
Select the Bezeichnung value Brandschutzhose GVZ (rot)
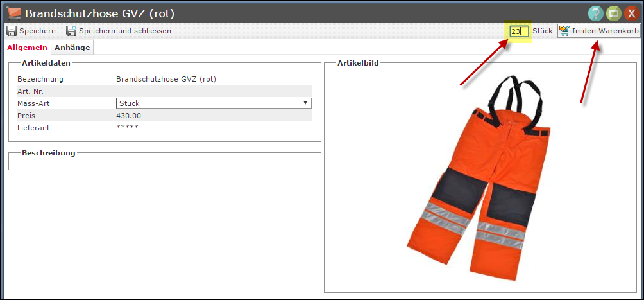pyautogui.click(x=166, y=79)
